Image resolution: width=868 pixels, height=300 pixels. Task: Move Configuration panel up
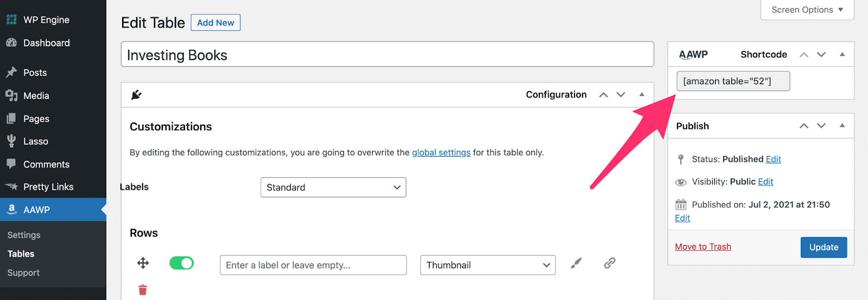(x=603, y=95)
